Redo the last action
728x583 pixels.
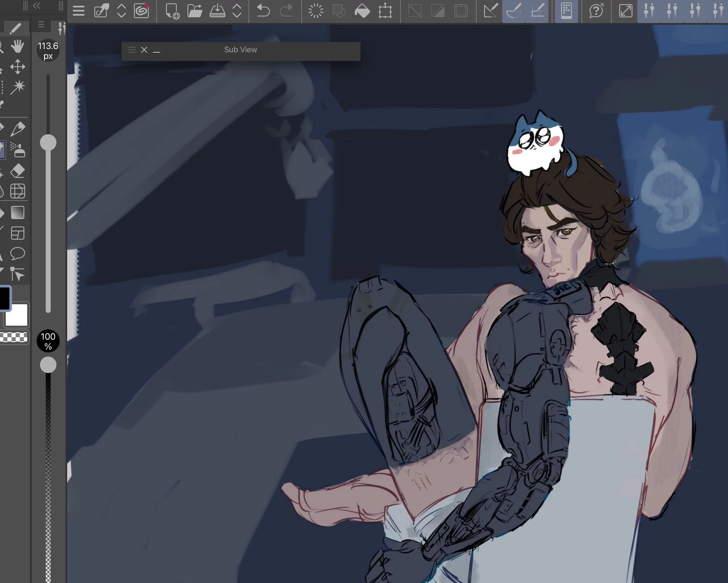click(x=286, y=11)
